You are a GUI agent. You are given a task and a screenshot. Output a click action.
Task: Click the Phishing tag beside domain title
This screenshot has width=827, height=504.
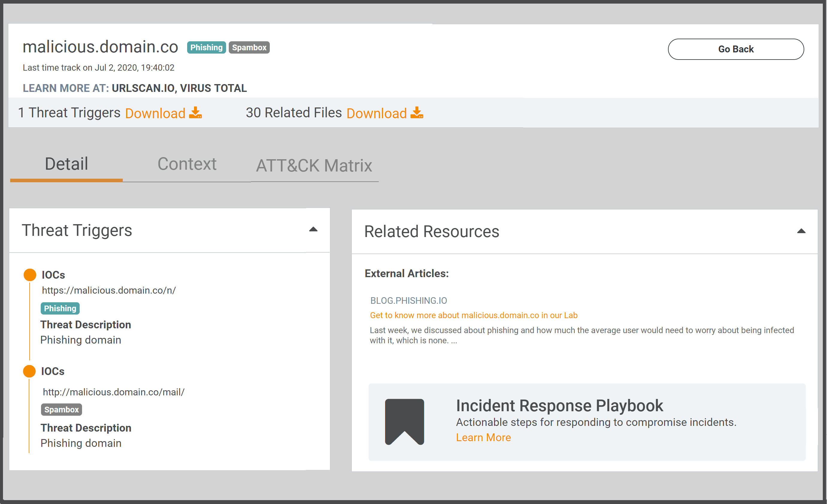point(206,47)
